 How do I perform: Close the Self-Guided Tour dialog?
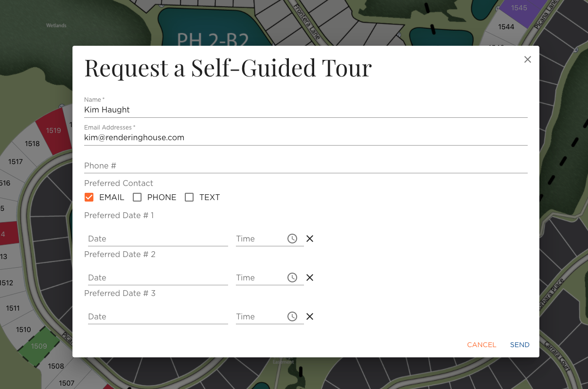coord(528,59)
